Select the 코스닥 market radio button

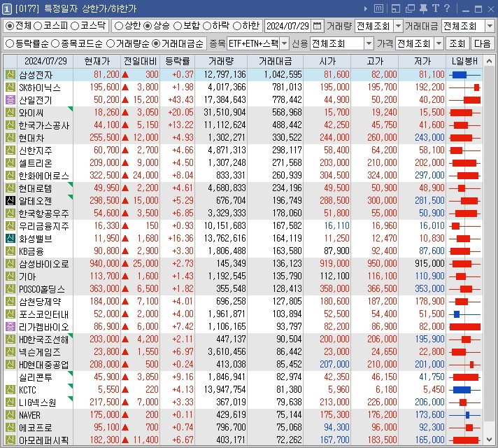click(x=75, y=26)
